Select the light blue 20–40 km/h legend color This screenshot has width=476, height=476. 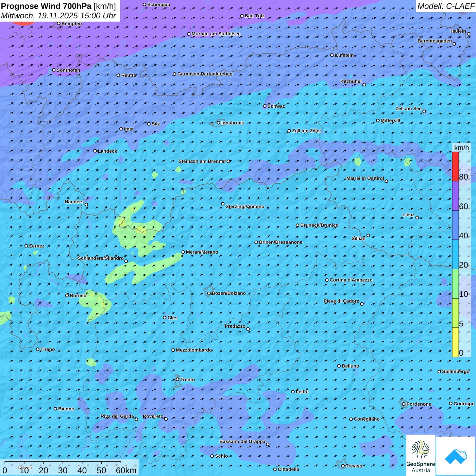pos(455,255)
